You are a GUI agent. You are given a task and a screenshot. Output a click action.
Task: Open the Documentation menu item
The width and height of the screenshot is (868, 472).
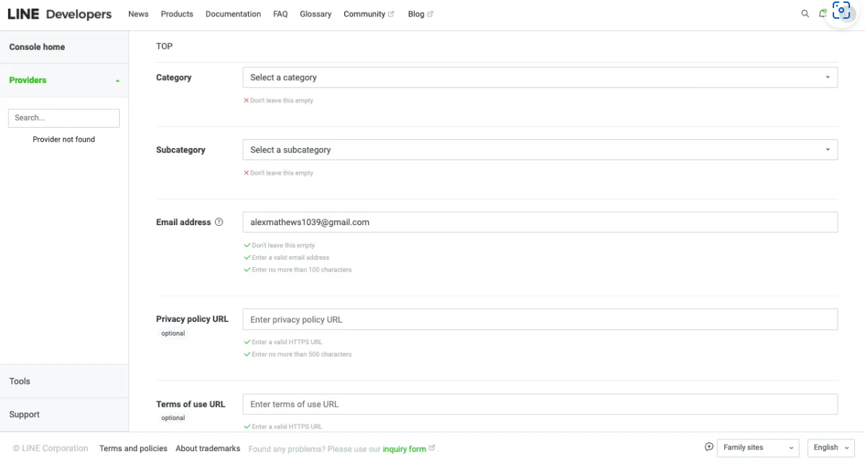tap(233, 14)
